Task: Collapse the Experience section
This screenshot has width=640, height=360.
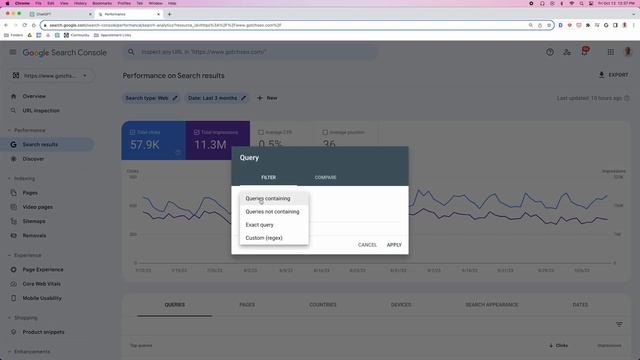Action: point(25,255)
